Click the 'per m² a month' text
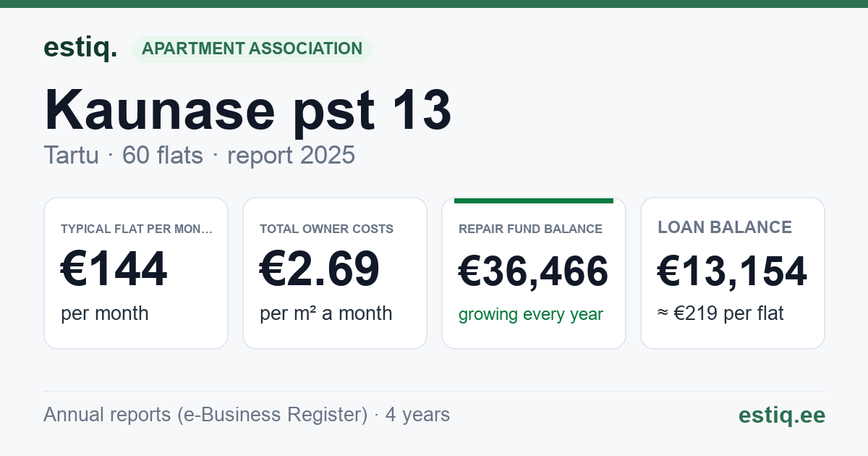 click(x=325, y=313)
